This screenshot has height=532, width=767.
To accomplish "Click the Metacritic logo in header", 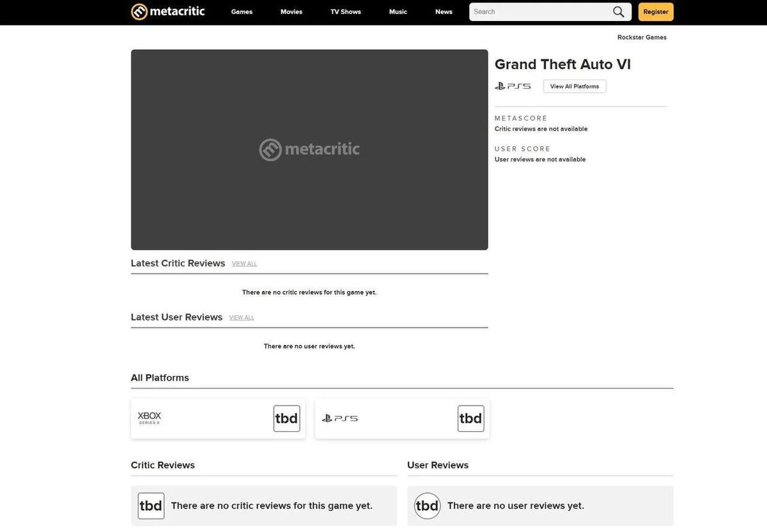I will pos(168,11).
